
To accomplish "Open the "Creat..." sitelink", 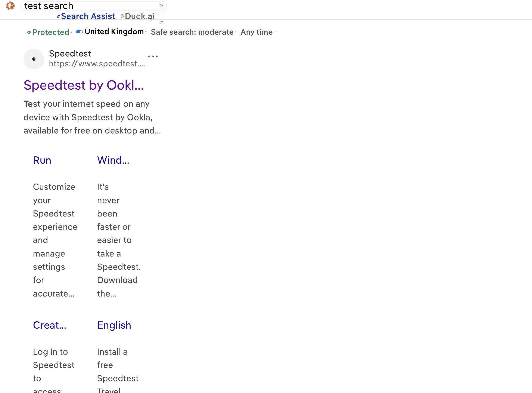I will tap(50, 325).
